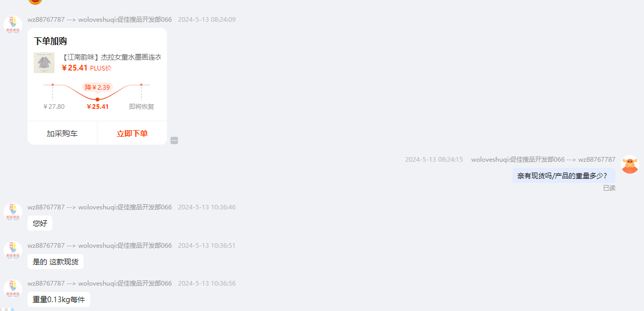Image resolution: width=644 pixels, height=311 pixels.
Task: Open seller avatar beside 是的 这款现货 message
Action: (x=12, y=250)
